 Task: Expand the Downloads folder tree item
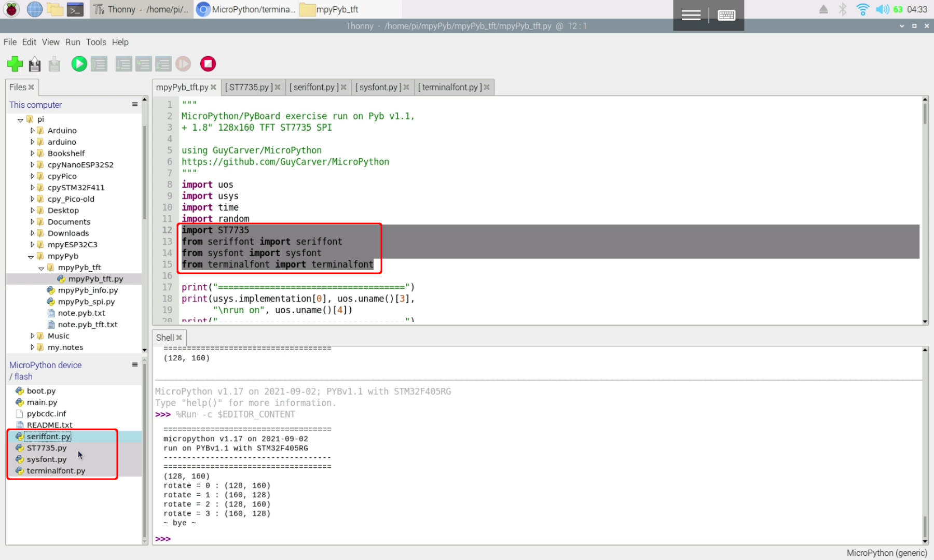pos(32,233)
